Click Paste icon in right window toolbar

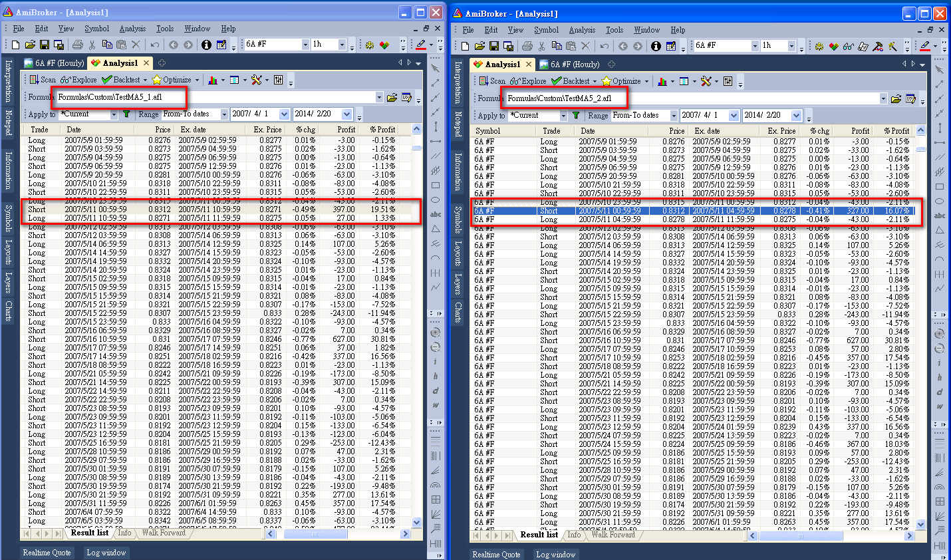pyautogui.click(x=571, y=46)
